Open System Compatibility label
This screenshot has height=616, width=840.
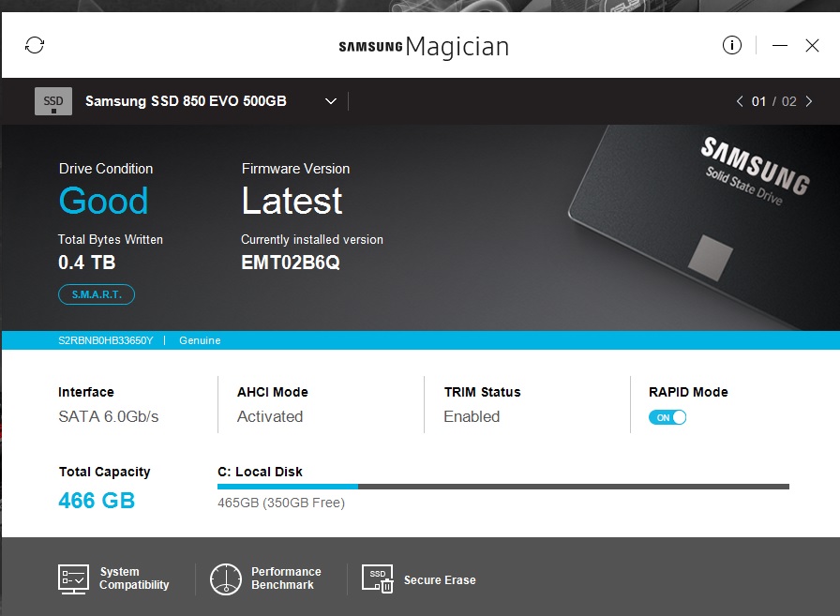pyautogui.click(x=134, y=578)
